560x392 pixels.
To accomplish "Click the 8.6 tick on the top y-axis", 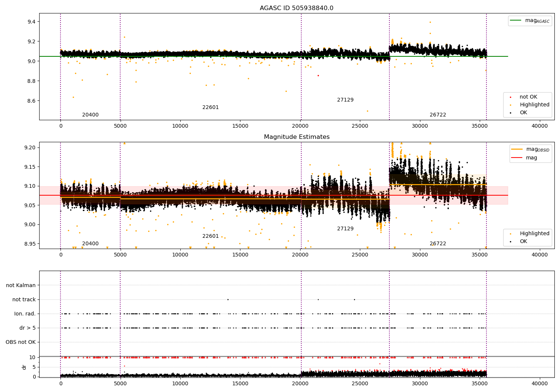I will [x=31, y=101].
